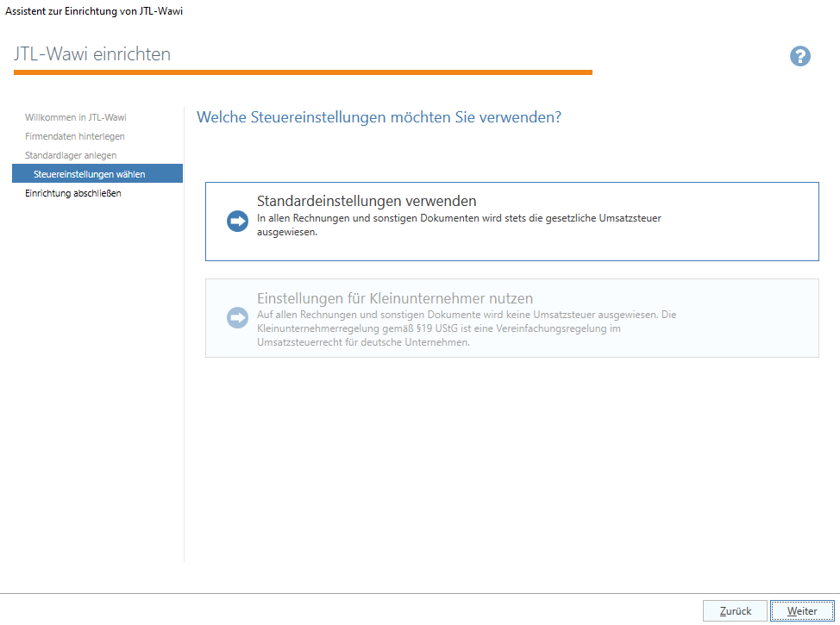Click the Kleinunternehmerregelung §19 UStG description
Viewport: 840px width, 625px height.
pyautogui.click(x=466, y=328)
